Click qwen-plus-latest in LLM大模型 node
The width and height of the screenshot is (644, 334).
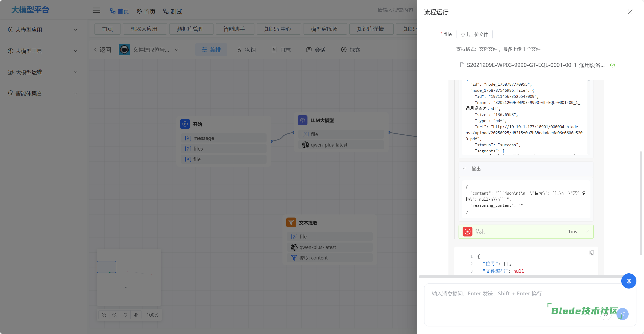(341, 145)
